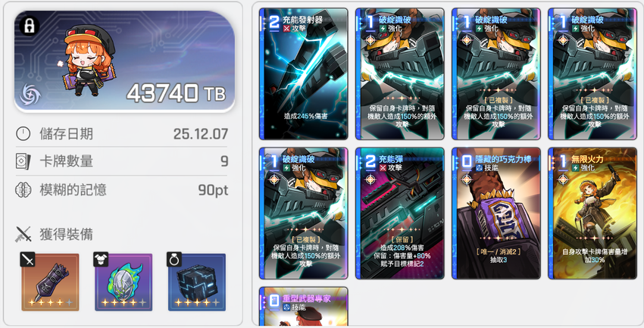Click the brain icon beside 模糊的記憶

pyautogui.click(x=23, y=189)
